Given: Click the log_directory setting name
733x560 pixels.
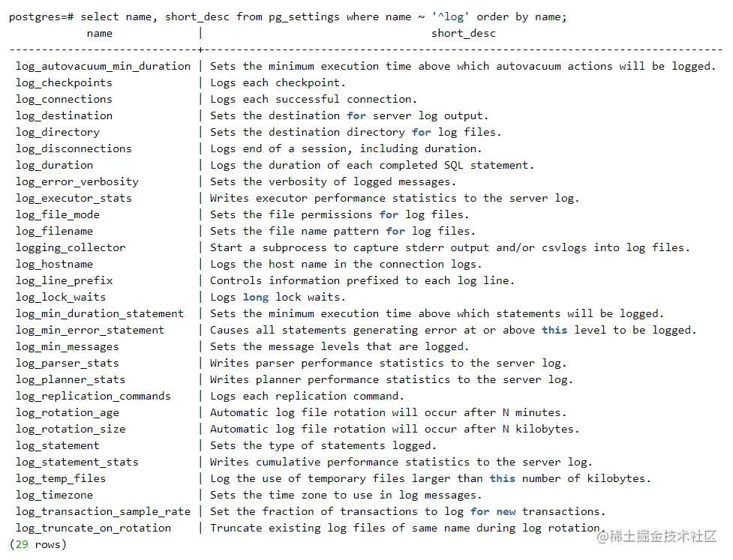Looking at the screenshot, I should [x=58, y=132].
